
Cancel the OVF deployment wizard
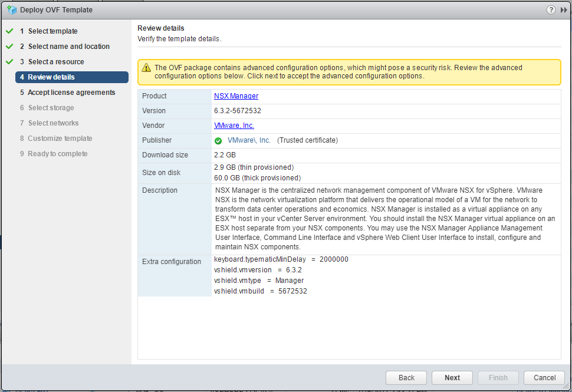(544, 378)
